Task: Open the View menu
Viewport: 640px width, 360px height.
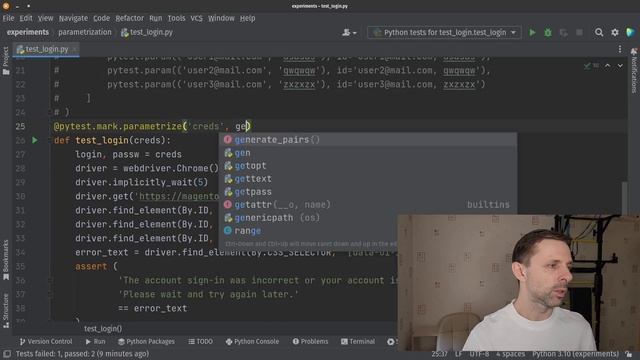Action: [45, 18]
